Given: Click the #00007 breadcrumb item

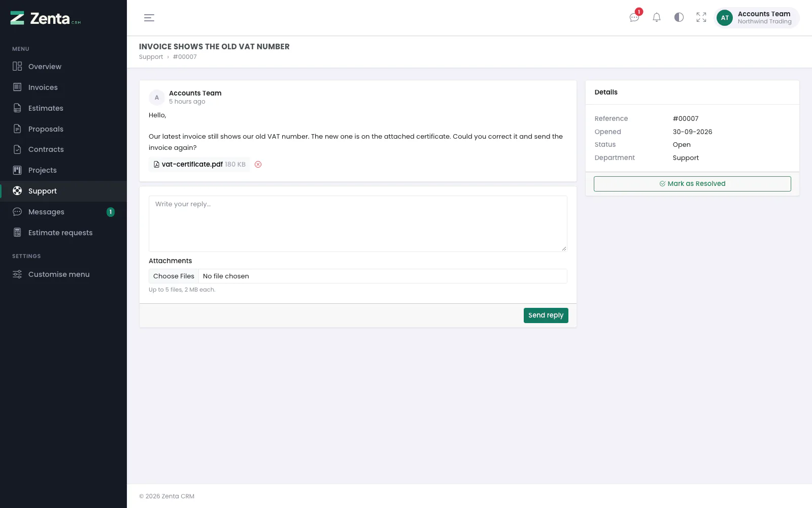Looking at the screenshot, I should [185, 57].
